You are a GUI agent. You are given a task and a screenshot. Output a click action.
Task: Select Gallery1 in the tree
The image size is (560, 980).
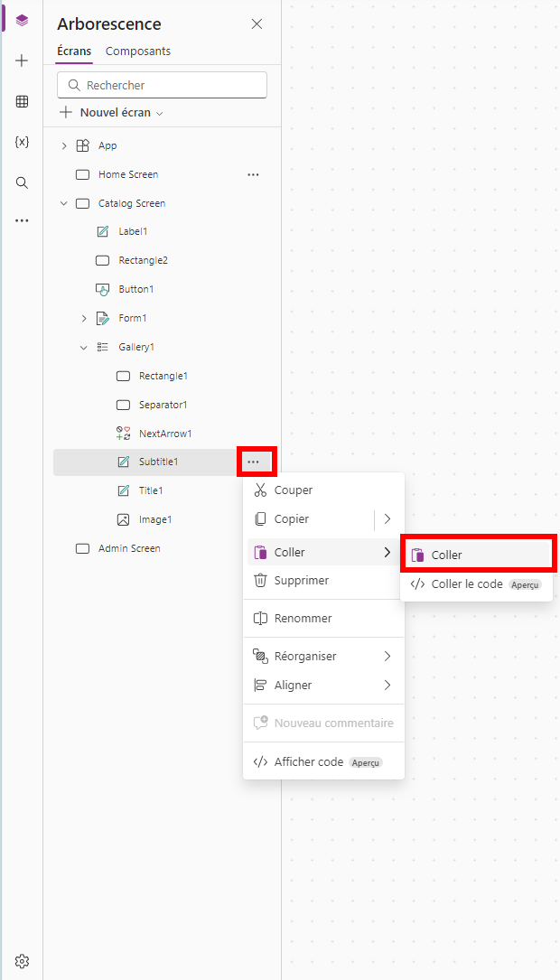click(136, 347)
